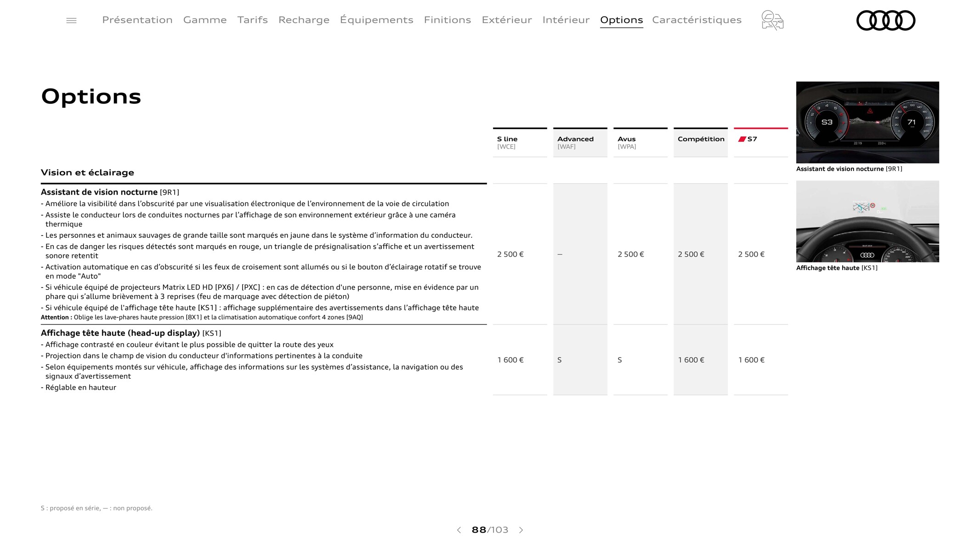Click the Audi four rings logo

(885, 20)
